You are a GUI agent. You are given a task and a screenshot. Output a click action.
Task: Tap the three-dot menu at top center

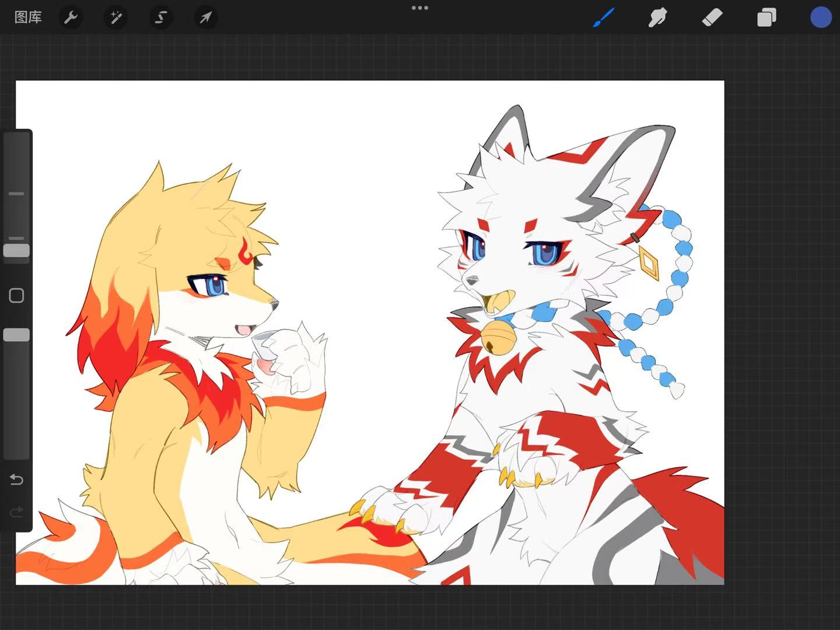[420, 8]
